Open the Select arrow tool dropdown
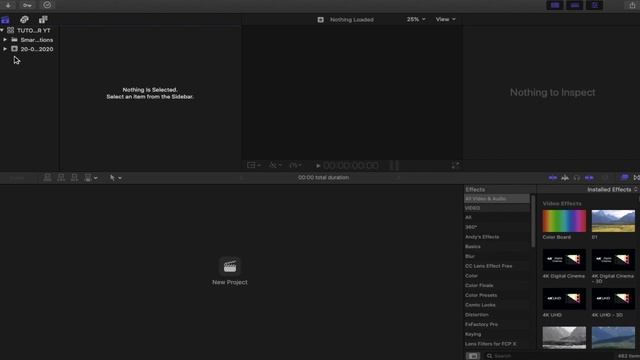Viewport: 640px width, 360px height. (116, 178)
